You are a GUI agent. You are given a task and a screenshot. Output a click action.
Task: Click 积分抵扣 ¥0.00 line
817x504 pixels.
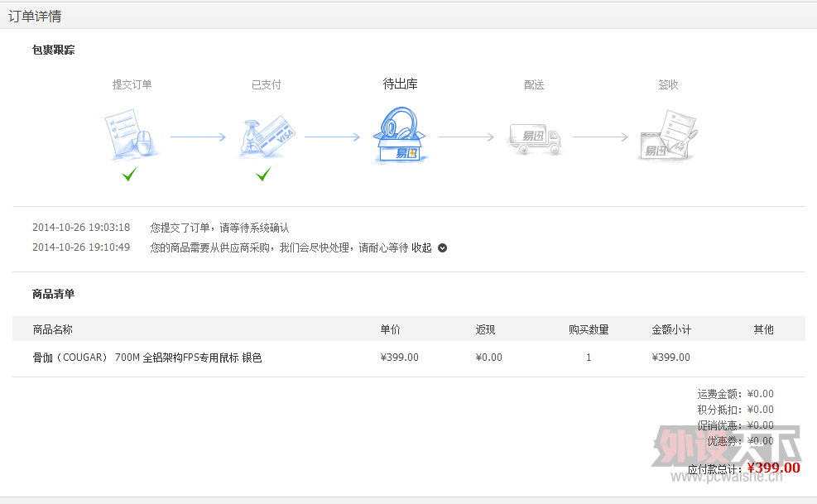tap(736, 410)
